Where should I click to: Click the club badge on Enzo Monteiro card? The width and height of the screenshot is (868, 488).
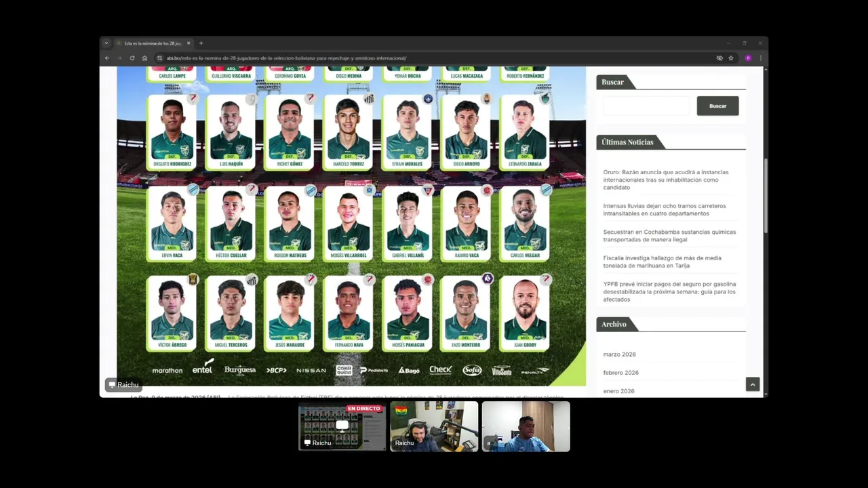487,279
